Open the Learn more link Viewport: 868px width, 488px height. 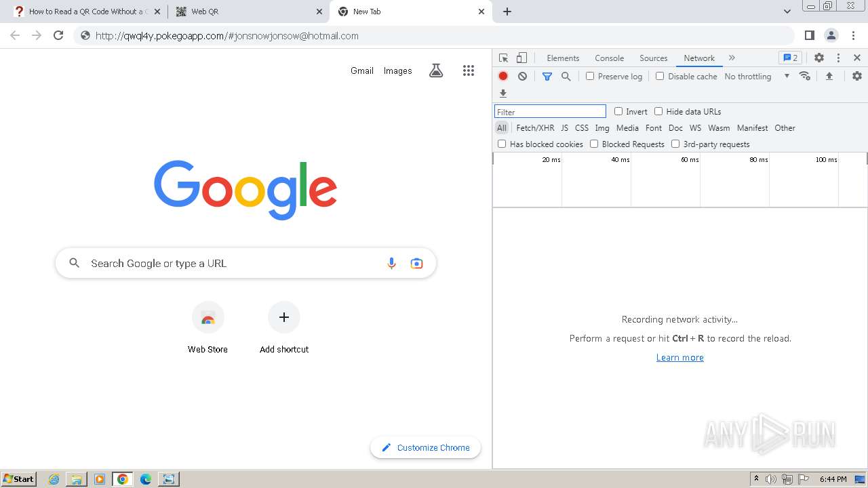coord(680,358)
